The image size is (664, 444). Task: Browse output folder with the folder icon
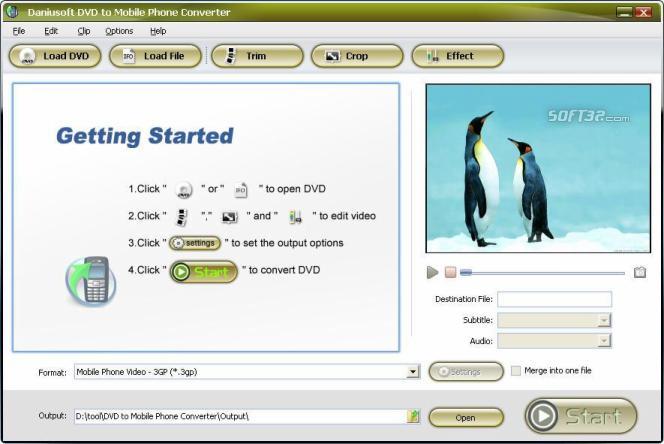(x=413, y=416)
